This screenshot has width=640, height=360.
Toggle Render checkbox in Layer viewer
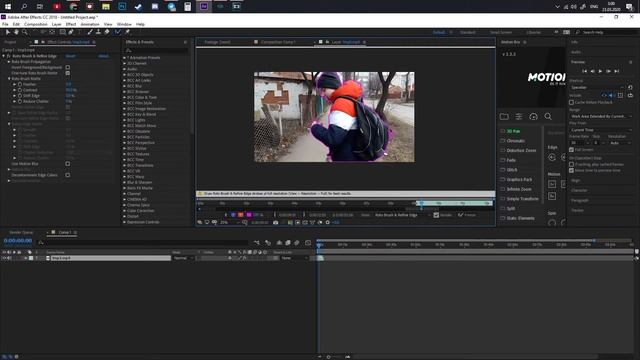(436, 215)
